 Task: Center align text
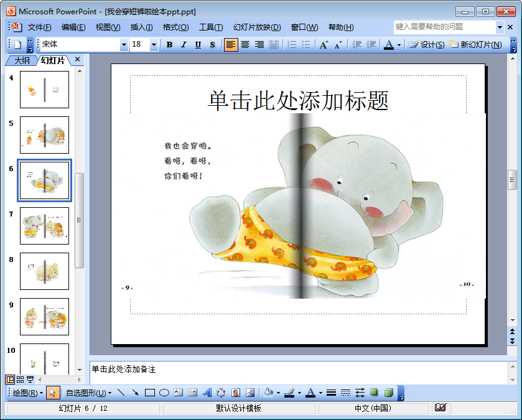click(x=245, y=45)
